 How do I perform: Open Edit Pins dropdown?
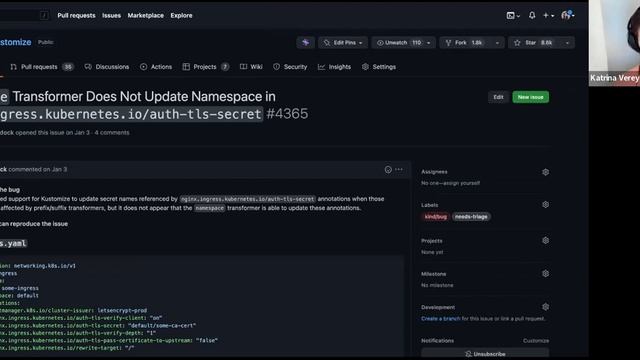click(x=343, y=42)
